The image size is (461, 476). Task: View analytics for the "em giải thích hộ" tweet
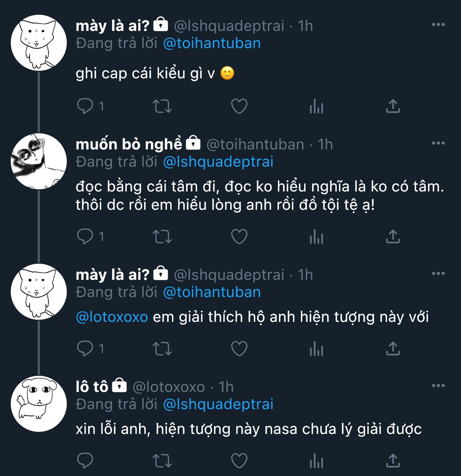pos(316,349)
